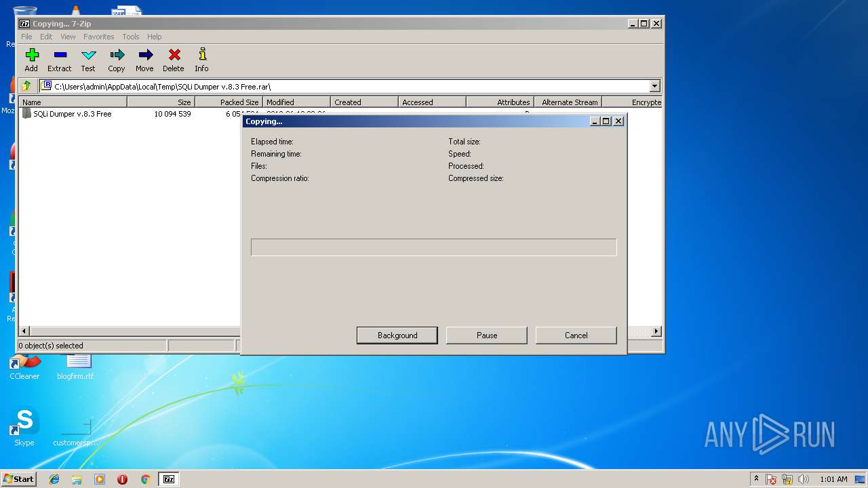
Task: Sort by Attributes column header
Action: (x=500, y=102)
